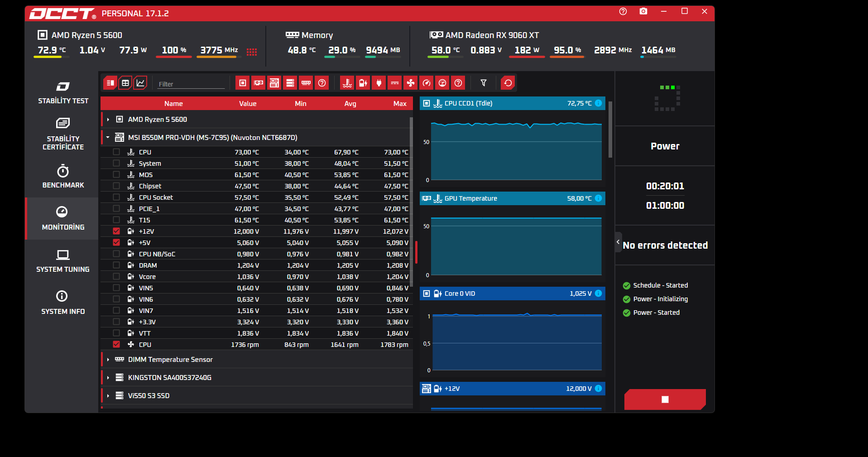
Task: Toggle the memory module device filter icon
Action: point(306,83)
